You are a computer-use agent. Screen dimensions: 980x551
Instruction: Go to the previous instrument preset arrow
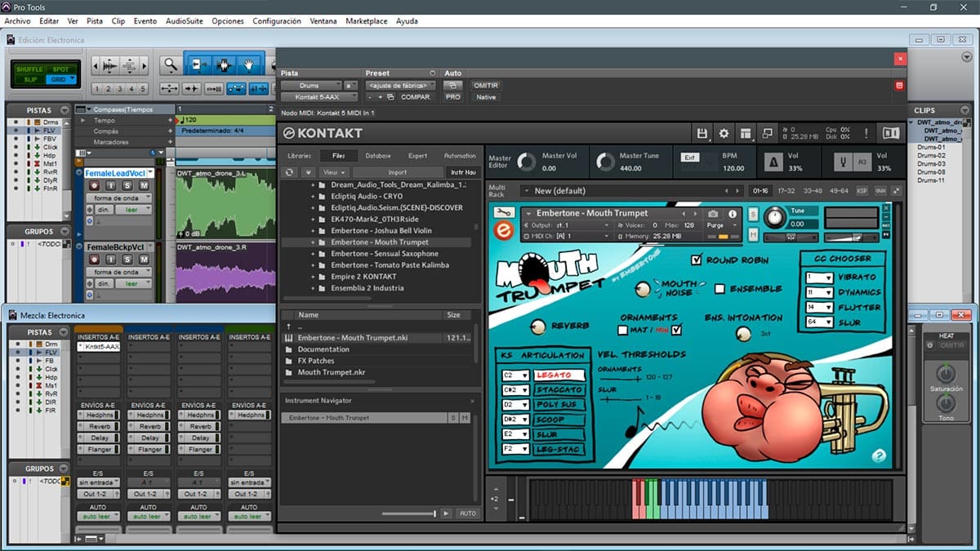pyautogui.click(x=684, y=214)
